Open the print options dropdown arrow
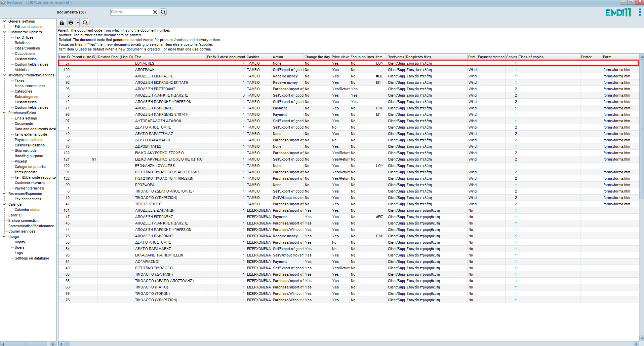Image resolution: width=644 pixels, height=346 pixels. pyautogui.click(x=78, y=23)
